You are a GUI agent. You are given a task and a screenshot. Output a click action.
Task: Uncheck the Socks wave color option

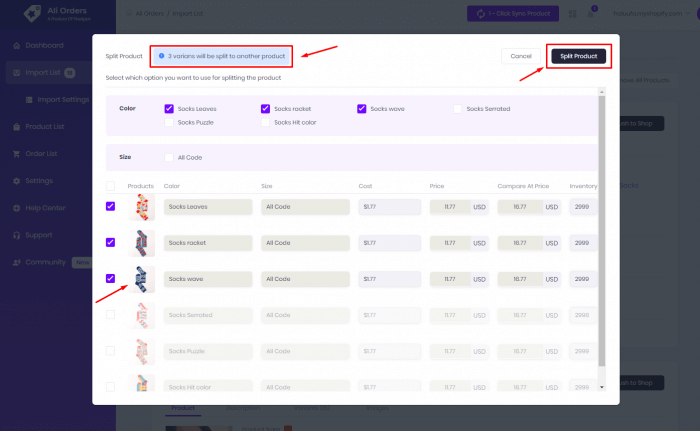(x=362, y=109)
